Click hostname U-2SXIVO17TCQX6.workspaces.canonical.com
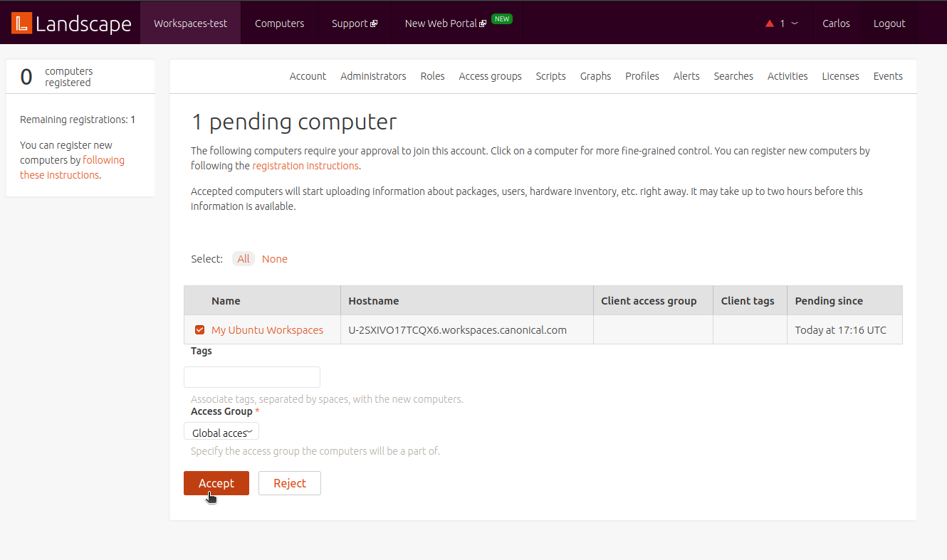 tap(457, 330)
